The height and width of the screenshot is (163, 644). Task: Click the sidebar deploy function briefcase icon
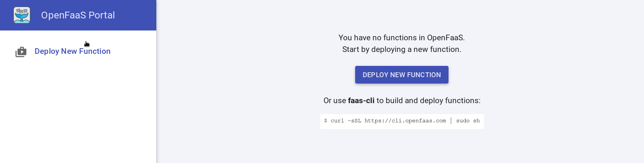tap(21, 52)
